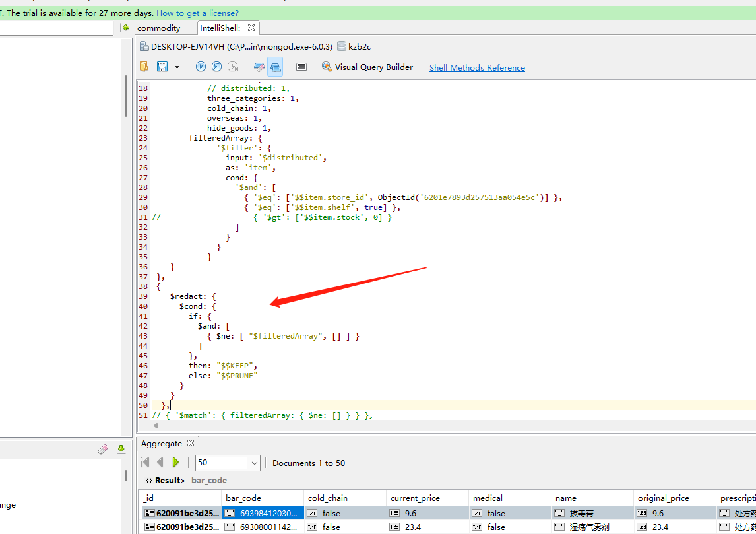Select the bar_code cell 69308001142...
Viewport: 756px width, 534px height.
pos(263,527)
